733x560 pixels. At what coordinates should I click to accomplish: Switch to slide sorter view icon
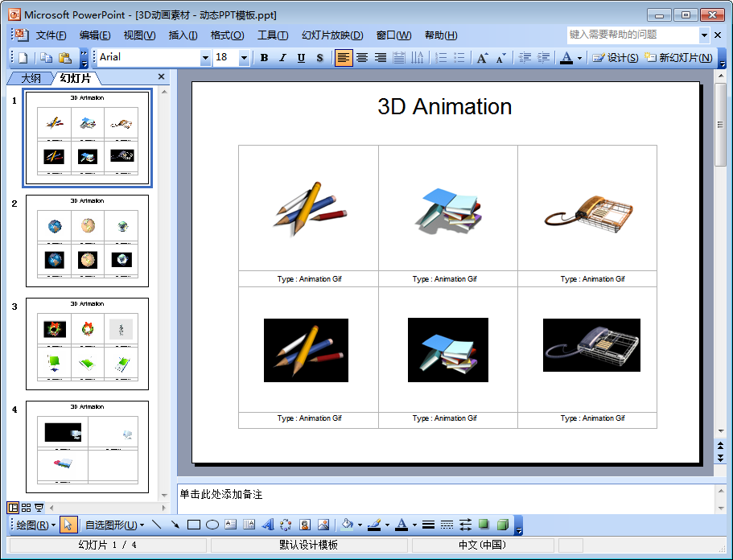click(27, 507)
